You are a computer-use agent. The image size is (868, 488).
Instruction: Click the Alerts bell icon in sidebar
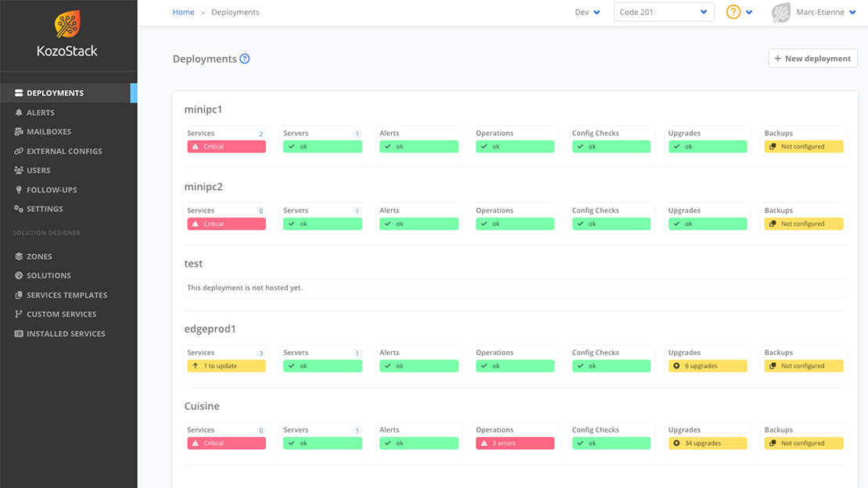point(19,113)
